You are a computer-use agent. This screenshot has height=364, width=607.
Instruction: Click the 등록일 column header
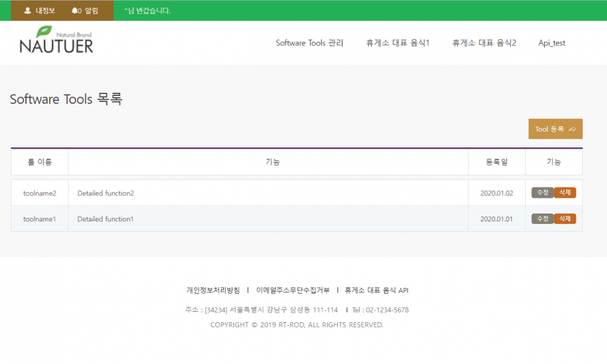497,162
